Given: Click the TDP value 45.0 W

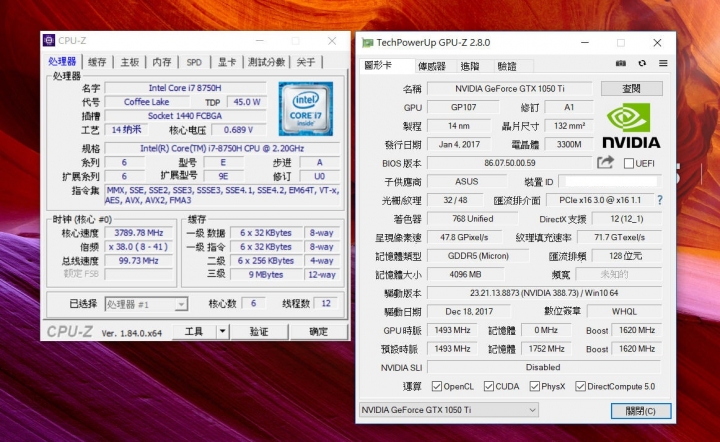Looking at the screenshot, I should pos(247,102).
